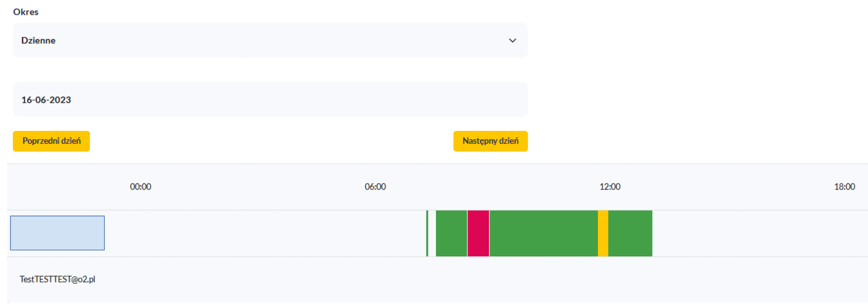Screen dimensions: 868x305
Task: Click the green segment left of the red block
Action: pyautogui.click(x=451, y=233)
